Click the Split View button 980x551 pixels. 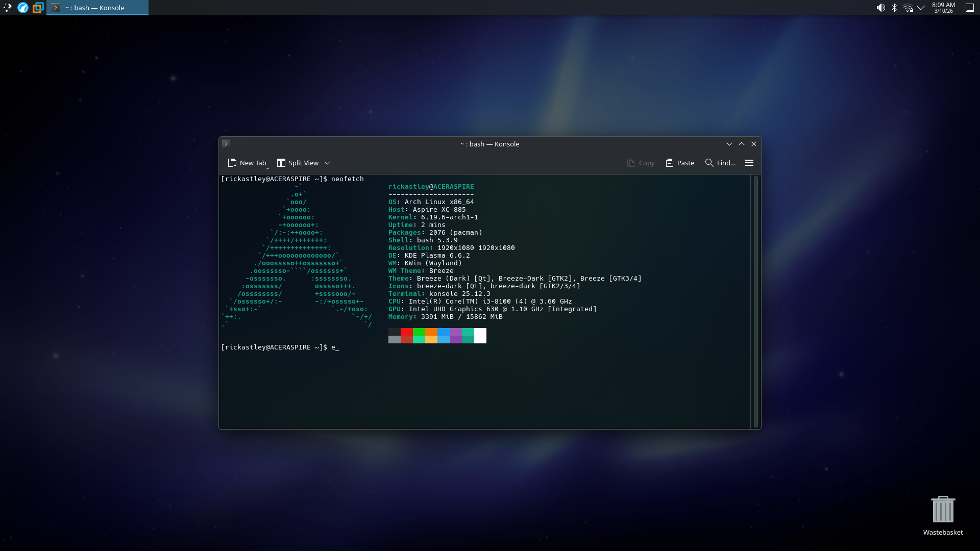(298, 163)
